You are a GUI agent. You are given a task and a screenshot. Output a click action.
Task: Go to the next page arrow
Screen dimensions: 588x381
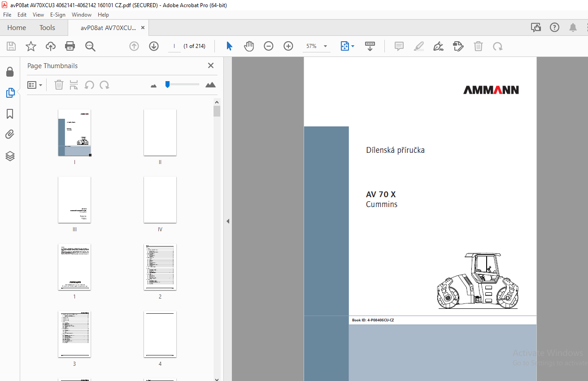[x=154, y=46]
